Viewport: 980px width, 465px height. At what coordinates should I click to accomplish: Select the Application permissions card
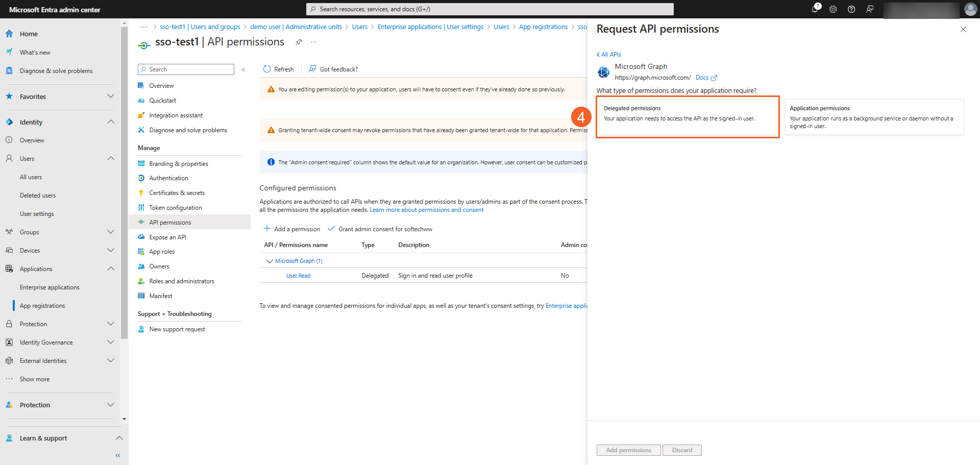873,117
